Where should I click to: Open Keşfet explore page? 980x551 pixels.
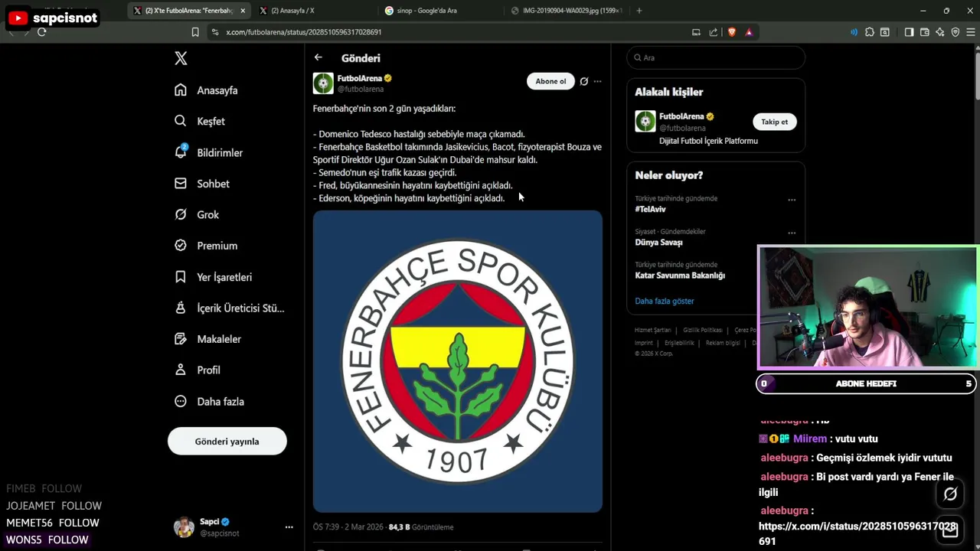tap(200, 122)
